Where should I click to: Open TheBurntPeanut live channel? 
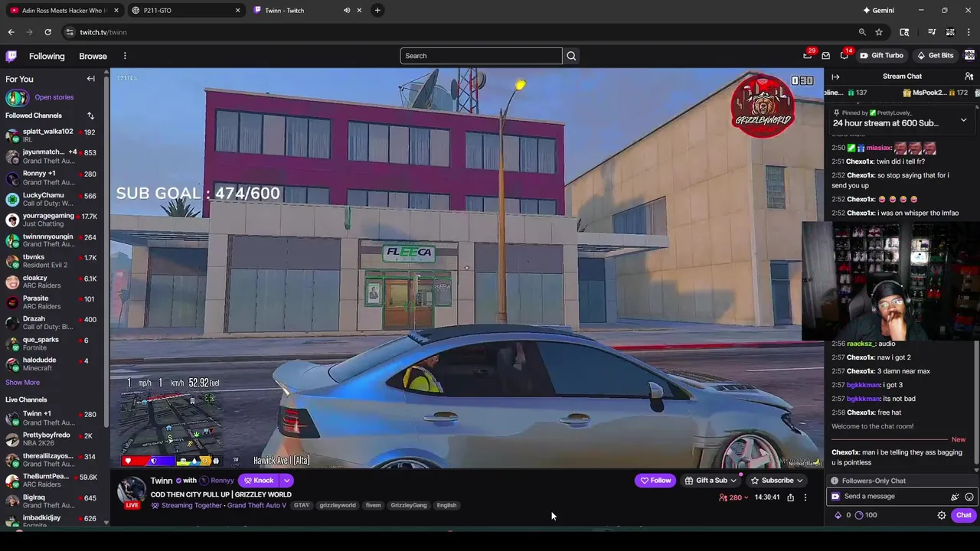point(52,480)
